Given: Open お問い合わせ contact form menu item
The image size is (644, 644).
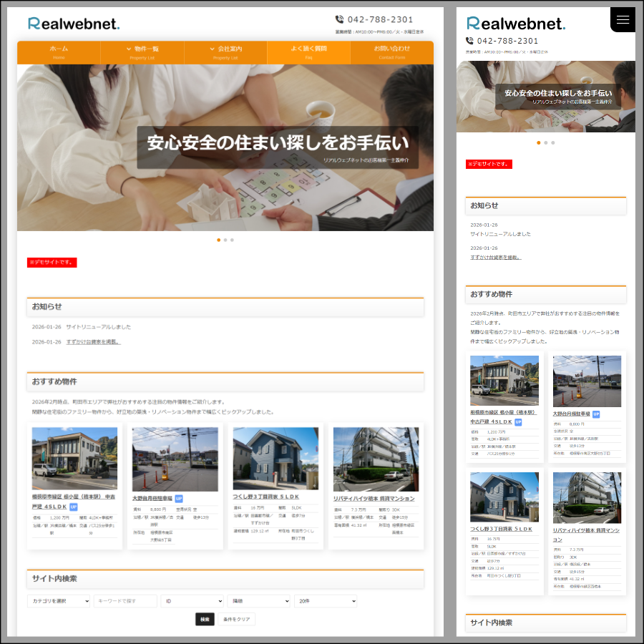Looking at the screenshot, I should point(391,52).
